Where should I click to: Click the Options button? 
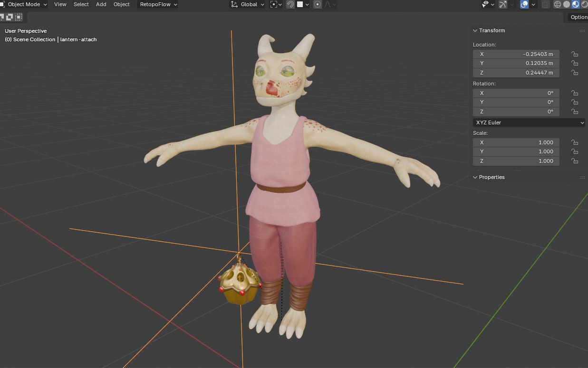click(x=578, y=17)
